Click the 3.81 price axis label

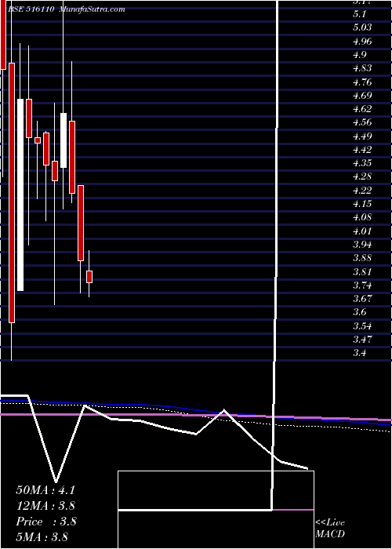[362, 271]
